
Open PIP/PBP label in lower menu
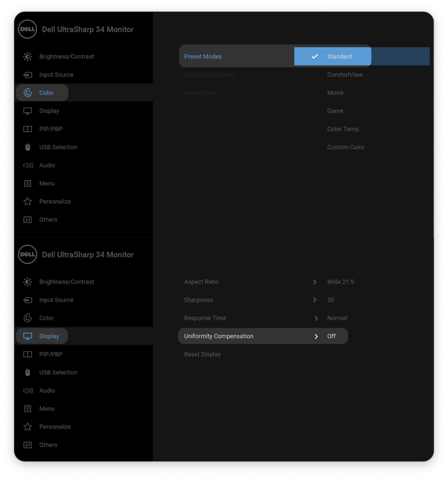(51, 354)
